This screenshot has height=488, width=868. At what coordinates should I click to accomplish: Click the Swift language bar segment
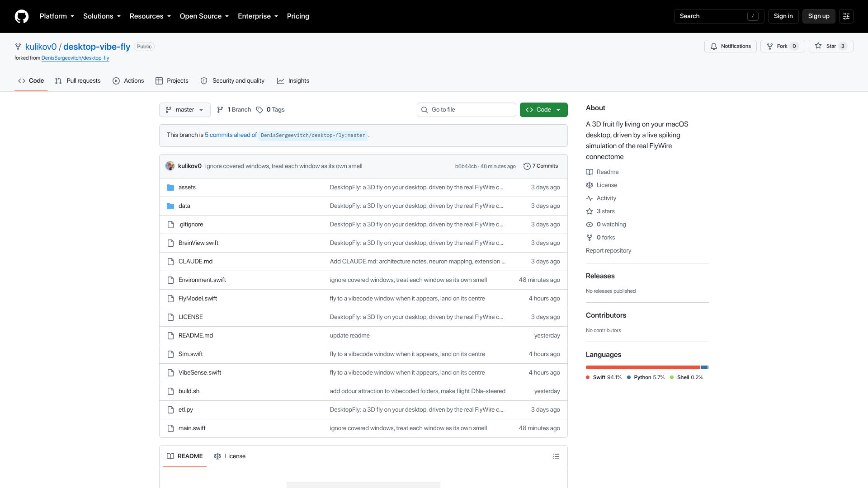pyautogui.click(x=642, y=367)
